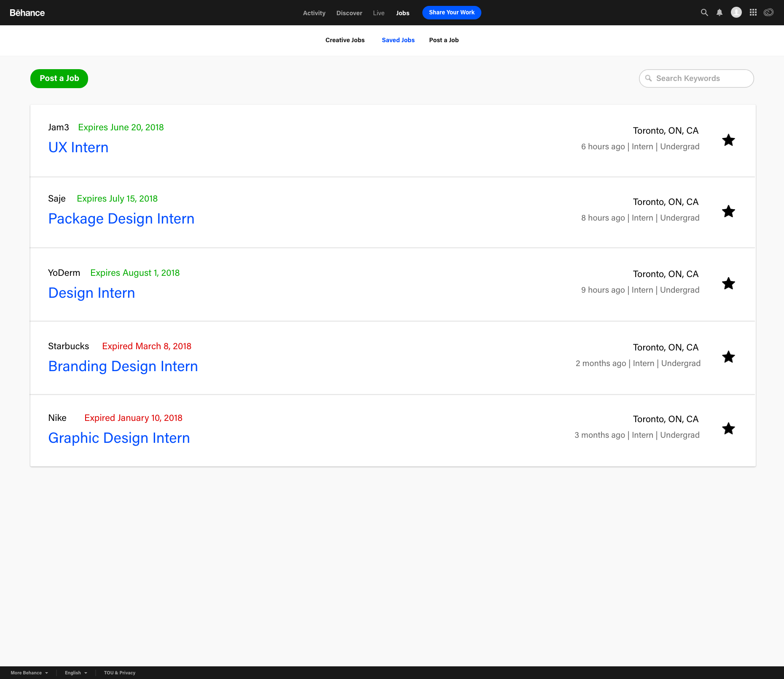Click the Behance logo
The width and height of the screenshot is (784, 679).
pyautogui.click(x=27, y=13)
